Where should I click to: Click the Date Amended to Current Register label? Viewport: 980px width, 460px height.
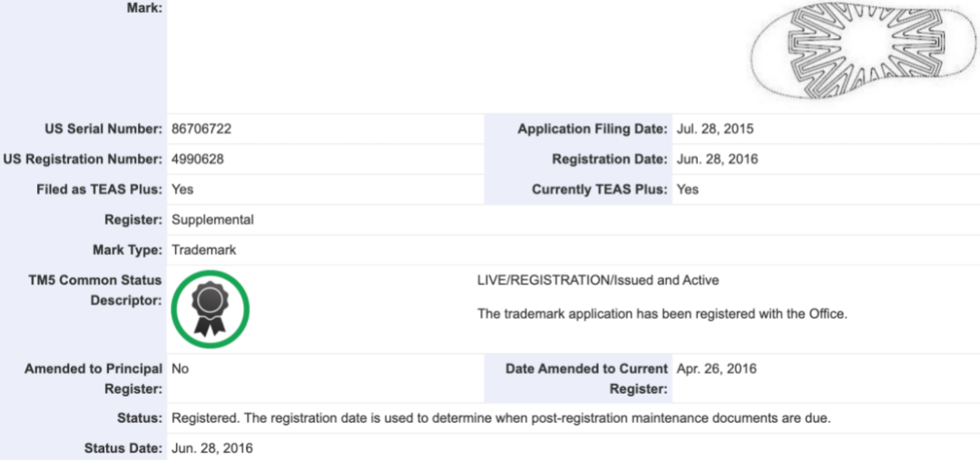586,378
